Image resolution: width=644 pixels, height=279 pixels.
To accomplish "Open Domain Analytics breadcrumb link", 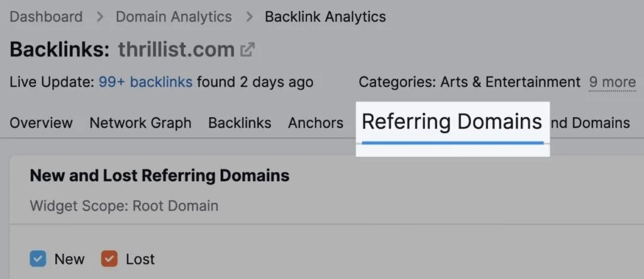I will point(174,17).
